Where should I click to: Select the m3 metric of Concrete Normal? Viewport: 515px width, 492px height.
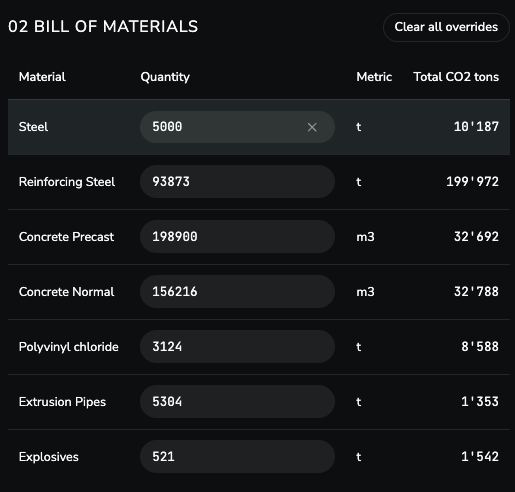click(365, 292)
